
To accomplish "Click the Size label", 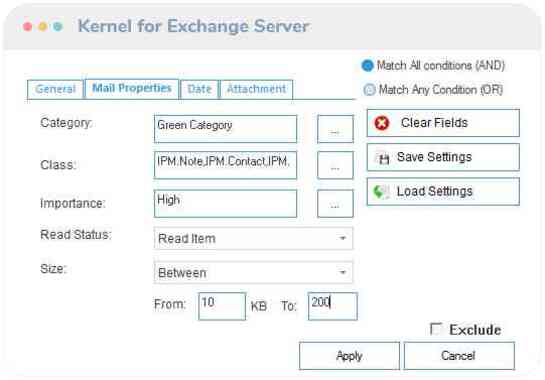I will click(53, 269).
